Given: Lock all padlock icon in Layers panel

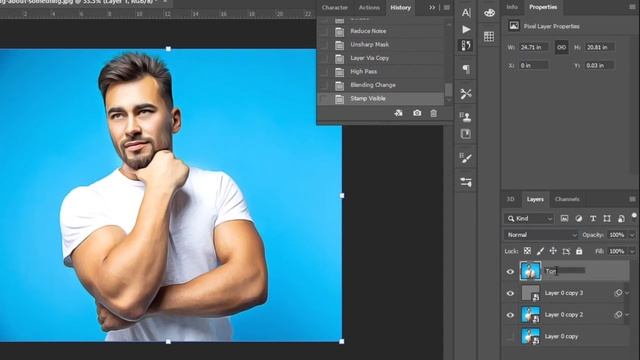Looking at the screenshot, I should (579, 251).
